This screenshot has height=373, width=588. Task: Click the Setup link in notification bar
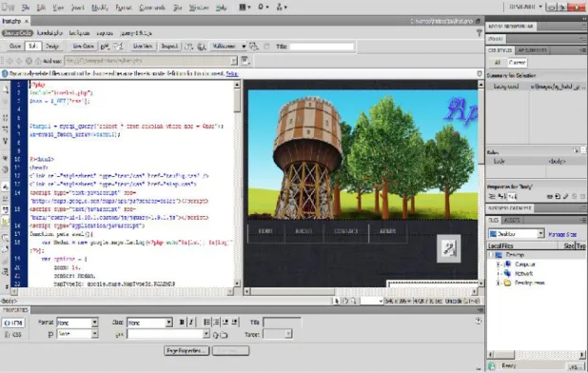pyautogui.click(x=232, y=74)
